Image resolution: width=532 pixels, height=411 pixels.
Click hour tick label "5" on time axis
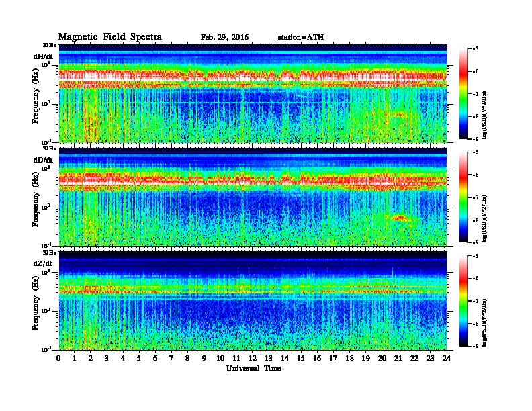pos(140,359)
